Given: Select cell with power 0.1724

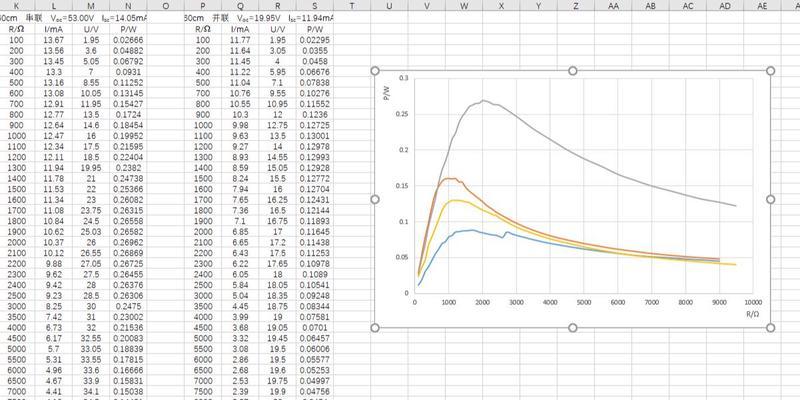Looking at the screenshot, I should tap(128, 114).
